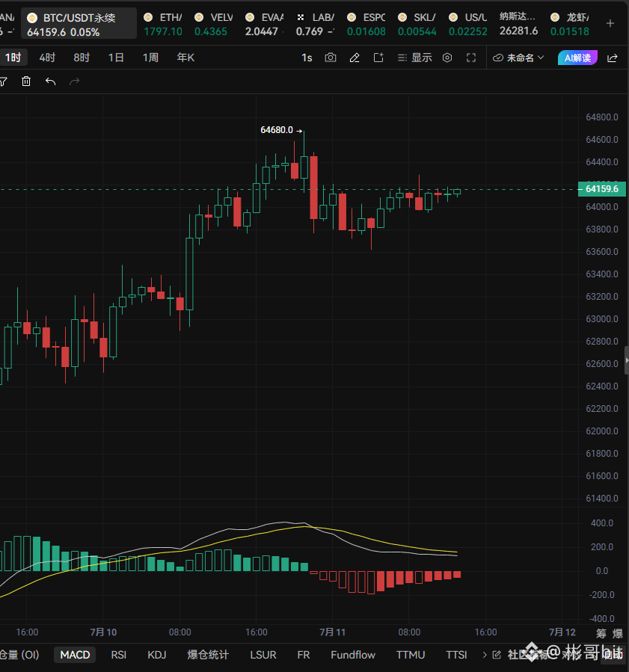Click the share arrow icon beside AI解读

pyautogui.click(x=613, y=58)
